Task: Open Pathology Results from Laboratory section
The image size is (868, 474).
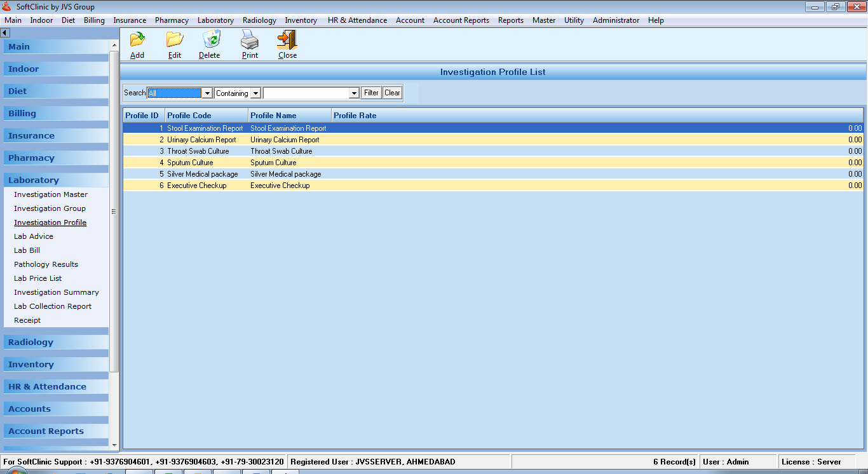Action: pyautogui.click(x=46, y=264)
